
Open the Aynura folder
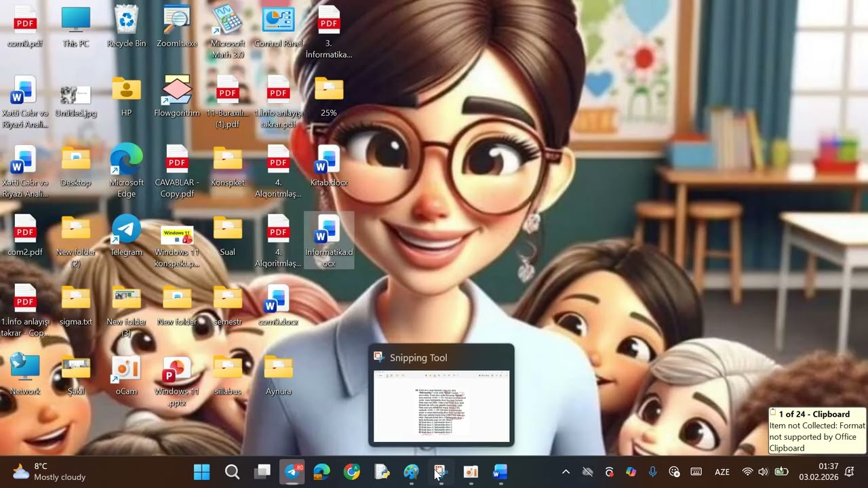[x=278, y=375]
